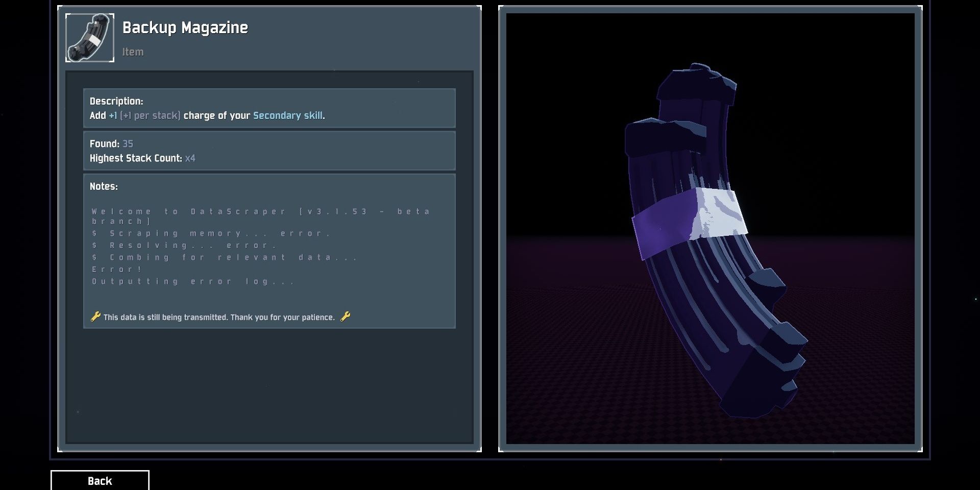Click the '+1 per stack' text in description
Screen dimensions: 980x490
pyautogui.click(x=150, y=115)
